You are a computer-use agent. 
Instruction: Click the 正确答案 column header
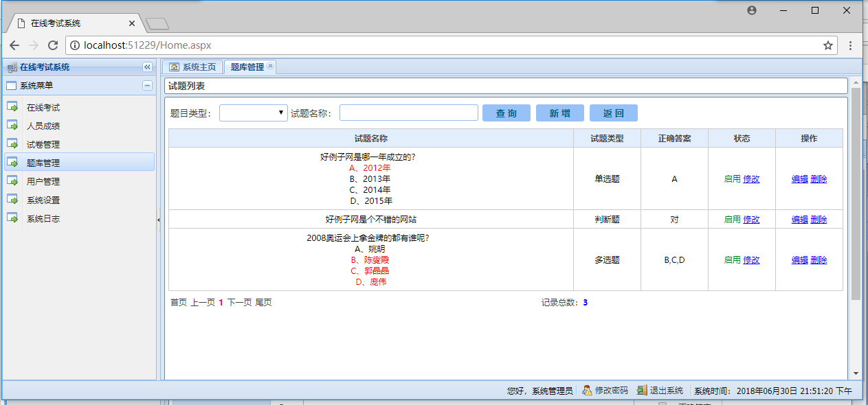tap(674, 138)
